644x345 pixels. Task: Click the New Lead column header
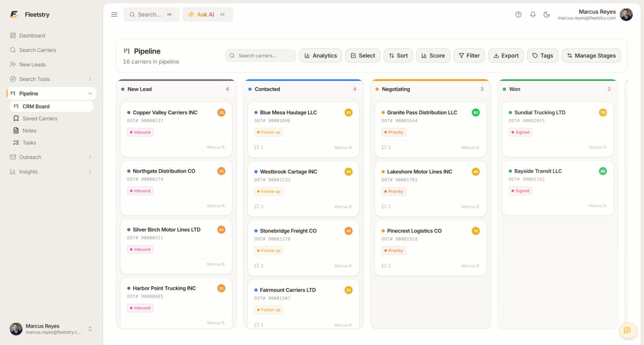pyautogui.click(x=176, y=89)
